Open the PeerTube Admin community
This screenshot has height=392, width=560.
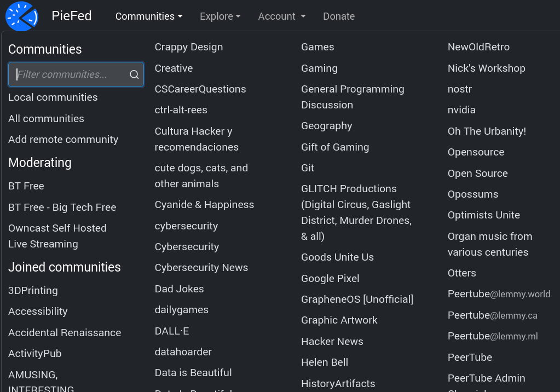487,378
